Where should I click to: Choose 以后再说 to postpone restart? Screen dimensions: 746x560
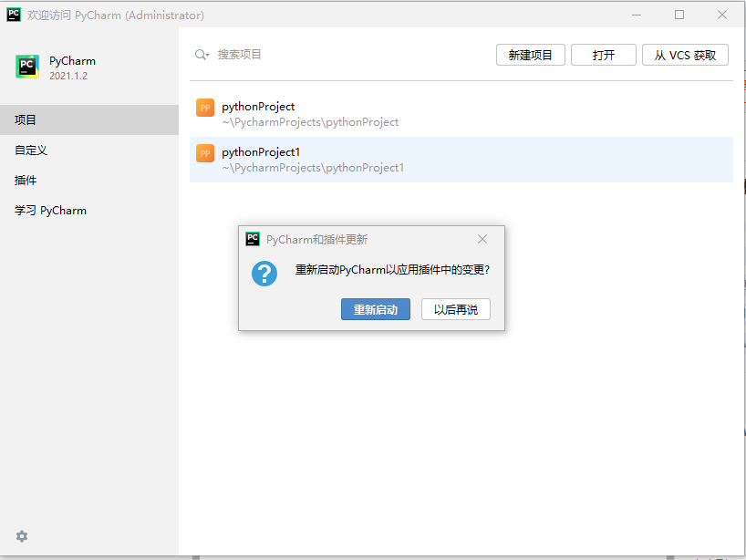455,309
